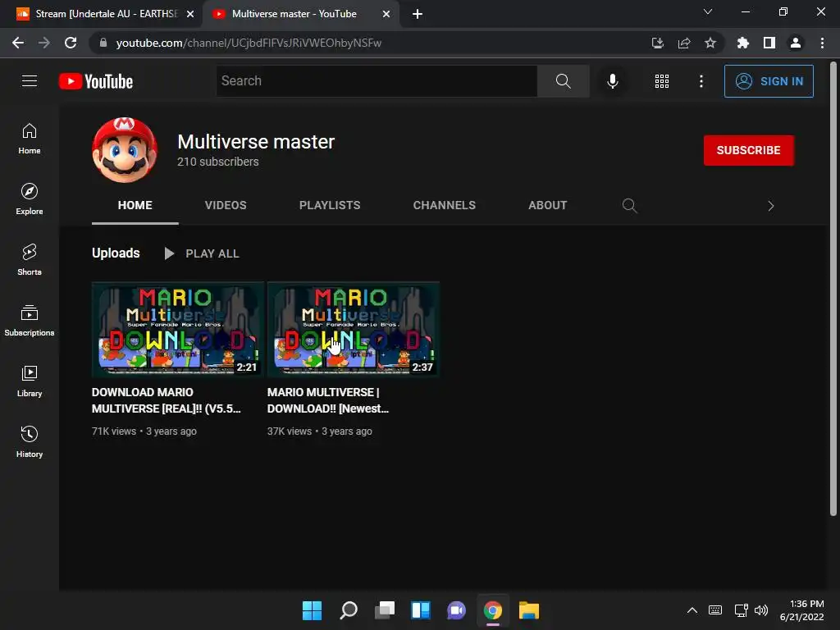Click the browser address bar URL
This screenshot has height=630, width=840.
click(249, 43)
